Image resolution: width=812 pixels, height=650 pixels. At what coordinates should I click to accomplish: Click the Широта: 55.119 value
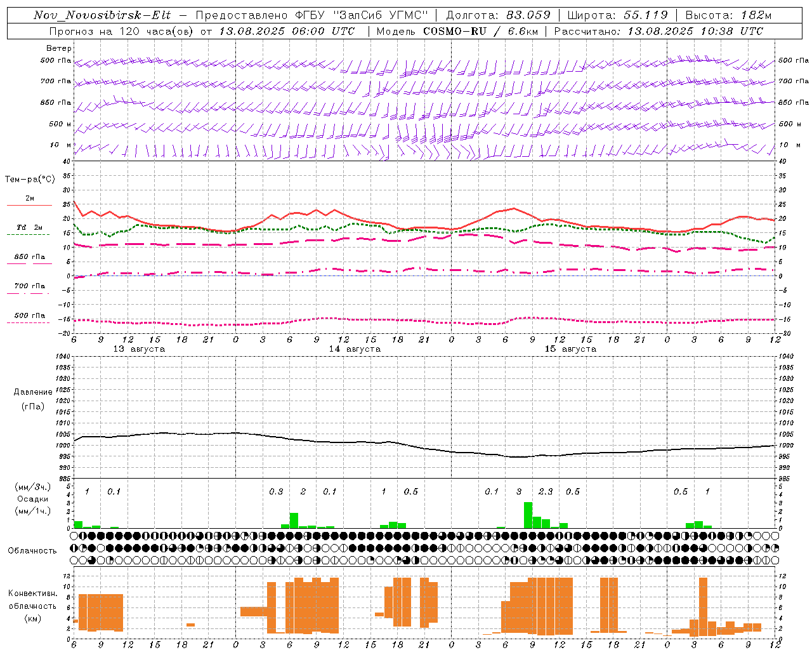pyautogui.click(x=618, y=15)
